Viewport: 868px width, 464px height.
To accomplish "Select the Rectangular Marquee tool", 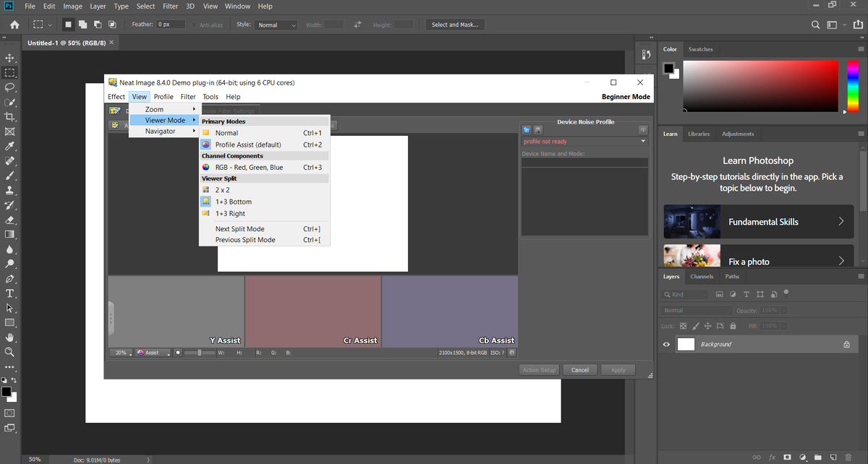I will (10, 72).
